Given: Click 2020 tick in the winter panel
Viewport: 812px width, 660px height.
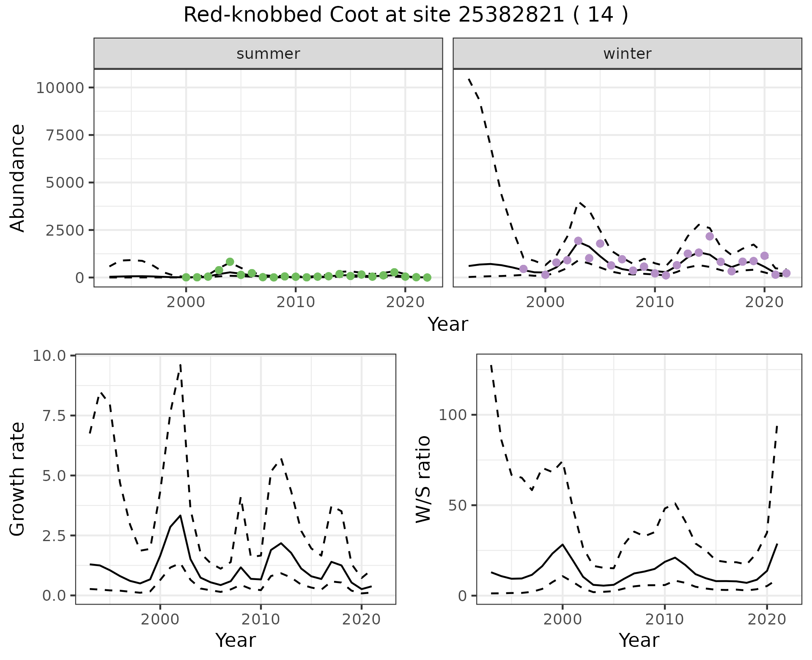Looking at the screenshot, I should pos(764,302).
